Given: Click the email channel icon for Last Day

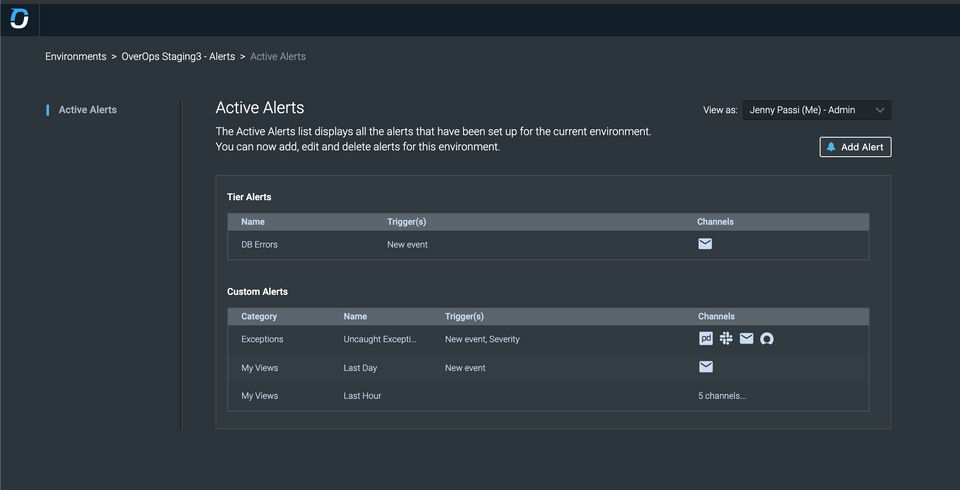Looking at the screenshot, I should (x=705, y=367).
